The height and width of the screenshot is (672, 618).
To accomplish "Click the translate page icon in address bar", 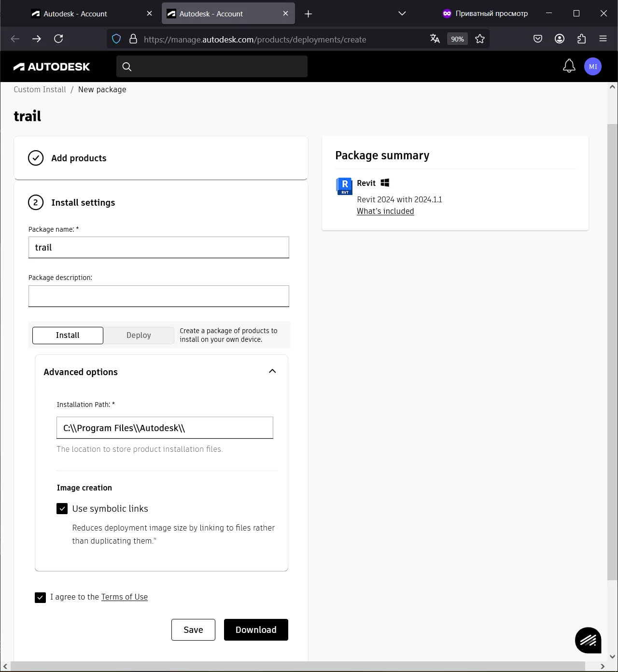I will 435,39.
